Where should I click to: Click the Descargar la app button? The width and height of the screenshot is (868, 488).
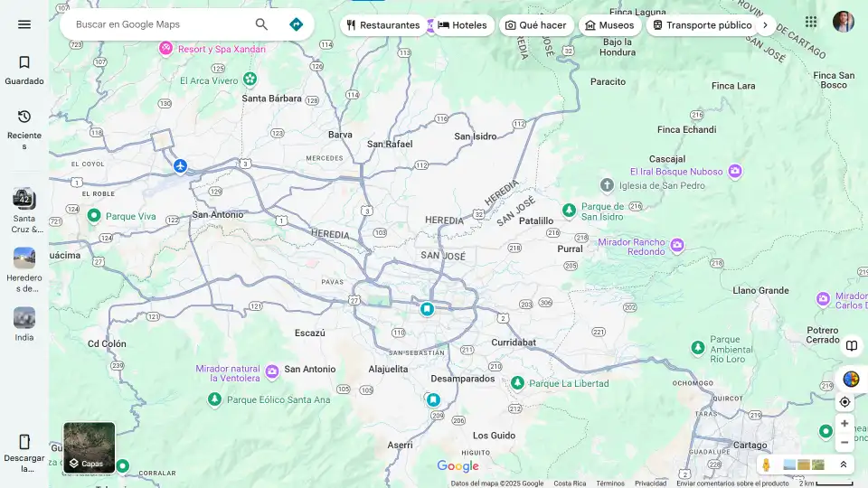(x=24, y=449)
